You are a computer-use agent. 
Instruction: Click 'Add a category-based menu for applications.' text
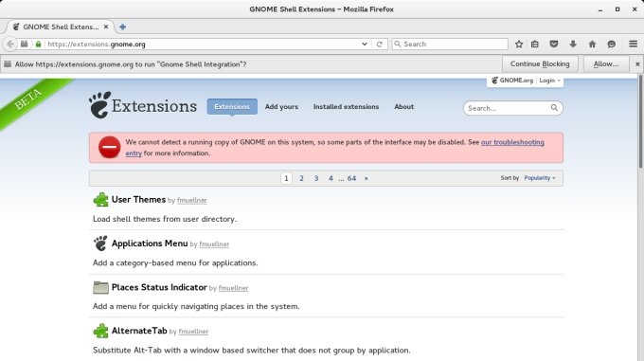[x=175, y=262]
